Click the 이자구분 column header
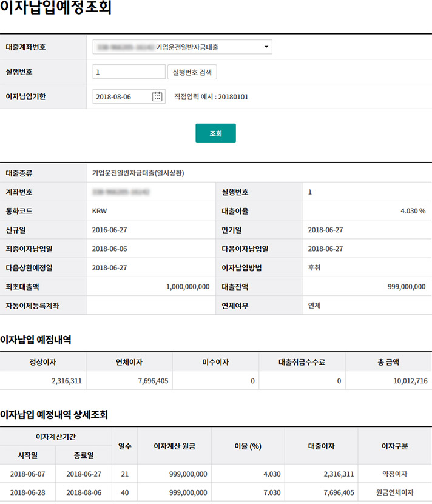Viewport: 432px width, 504px height. (394, 446)
